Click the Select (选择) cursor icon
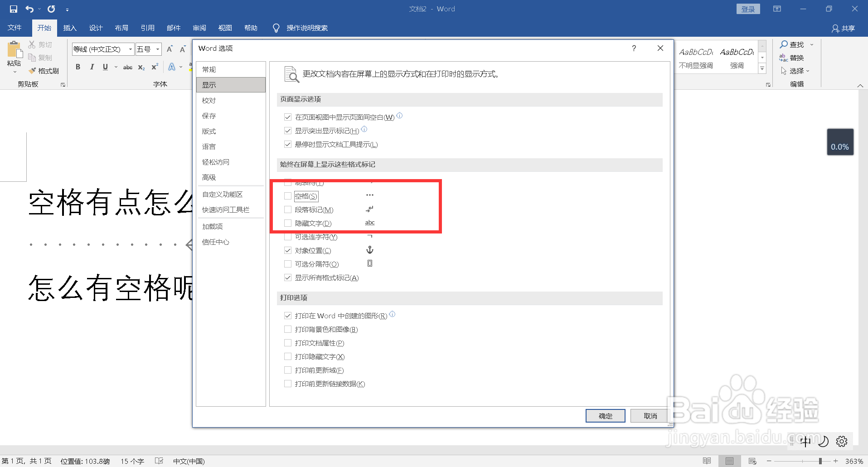Screen dimensions: 868x467 point(784,71)
